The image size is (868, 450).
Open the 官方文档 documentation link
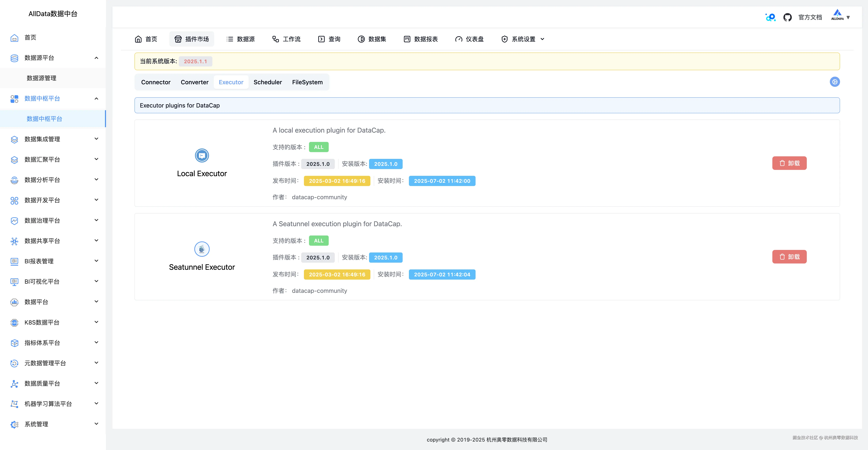pos(810,17)
